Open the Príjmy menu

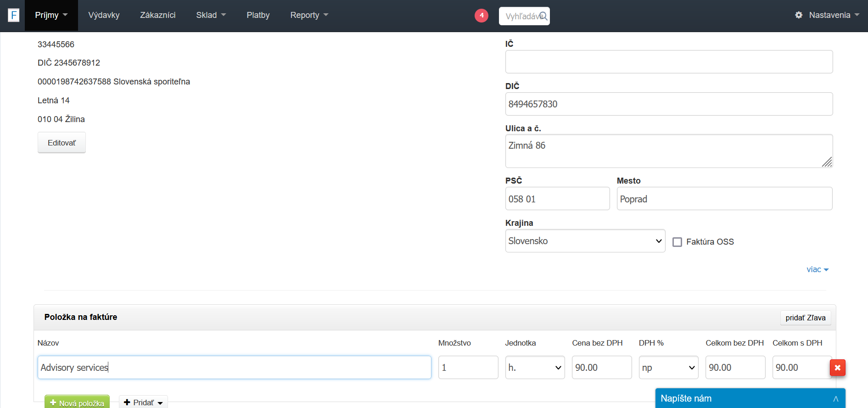click(x=51, y=15)
